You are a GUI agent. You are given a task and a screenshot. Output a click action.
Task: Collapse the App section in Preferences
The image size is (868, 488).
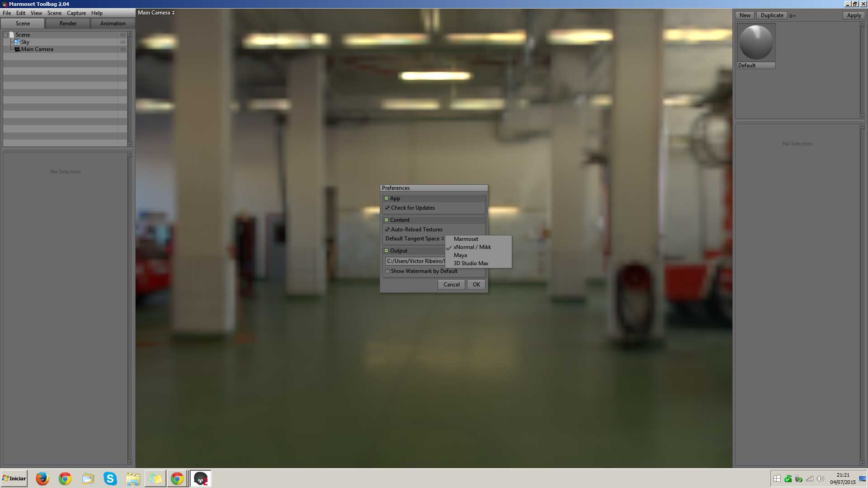pyautogui.click(x=386, y=198)
